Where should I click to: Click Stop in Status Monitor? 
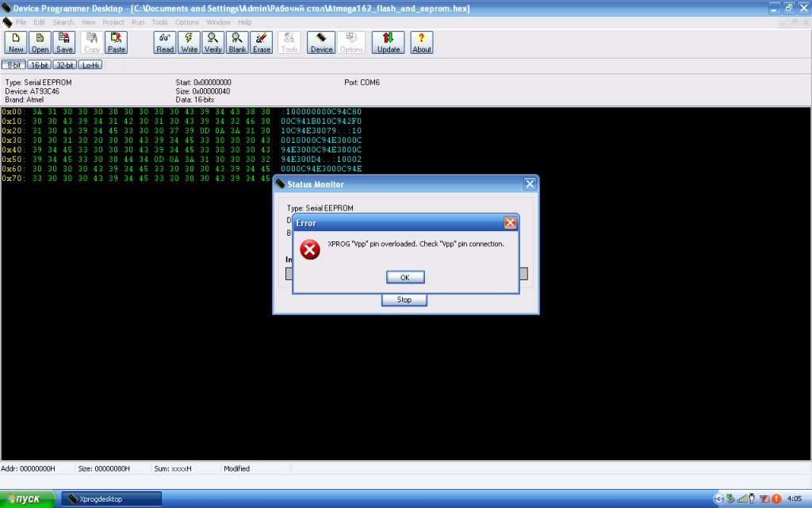coord(404,299)
